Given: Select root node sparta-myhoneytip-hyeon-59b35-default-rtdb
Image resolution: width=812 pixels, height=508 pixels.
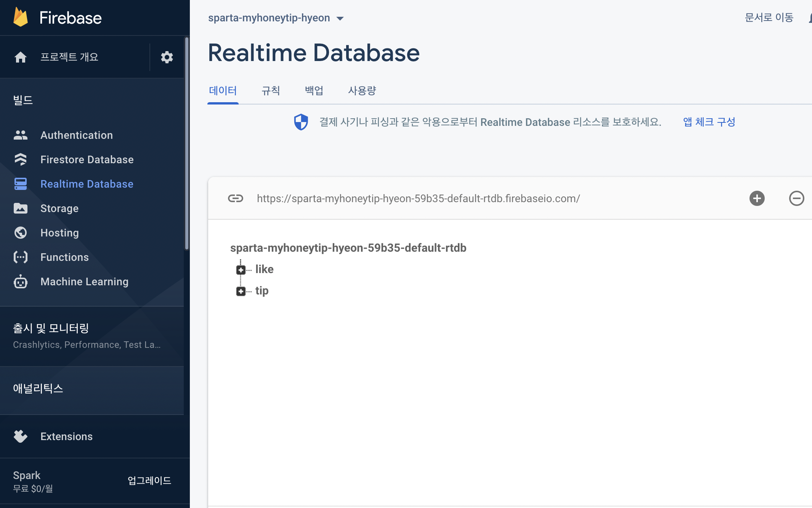Looking at the screenshot, I should coord(348,248).
